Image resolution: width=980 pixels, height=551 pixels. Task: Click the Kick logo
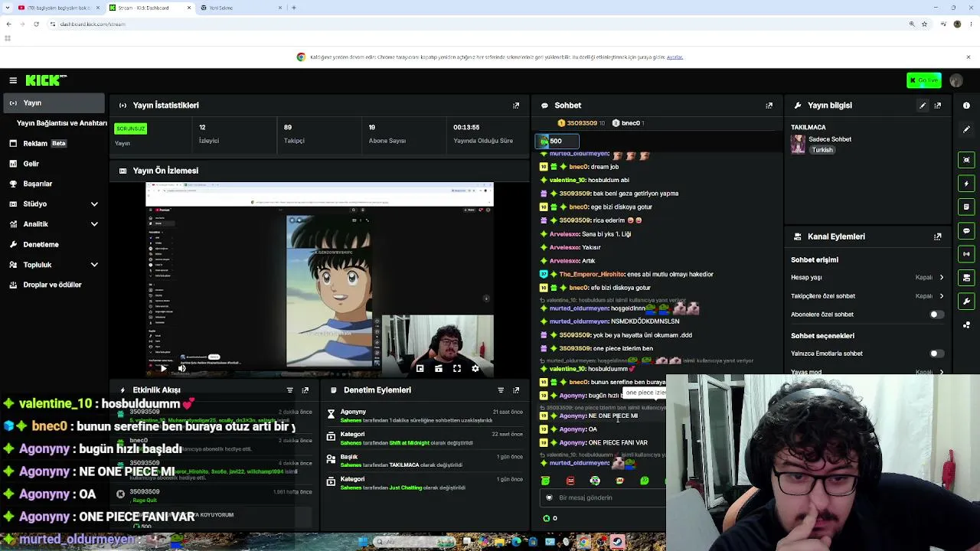[x=46, y=80]
